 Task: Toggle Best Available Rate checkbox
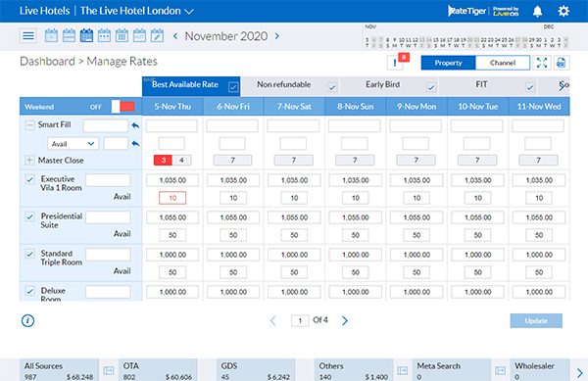point(233,87)
